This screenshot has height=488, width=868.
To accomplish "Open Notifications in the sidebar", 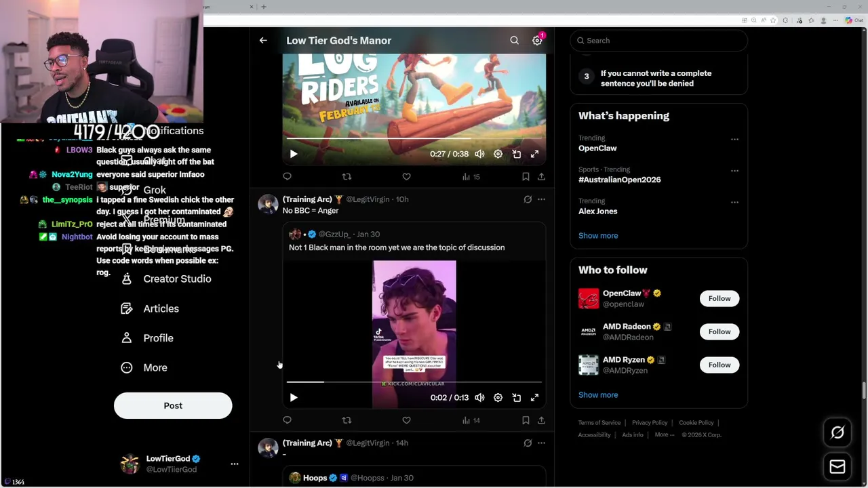I will pos(162,131).
